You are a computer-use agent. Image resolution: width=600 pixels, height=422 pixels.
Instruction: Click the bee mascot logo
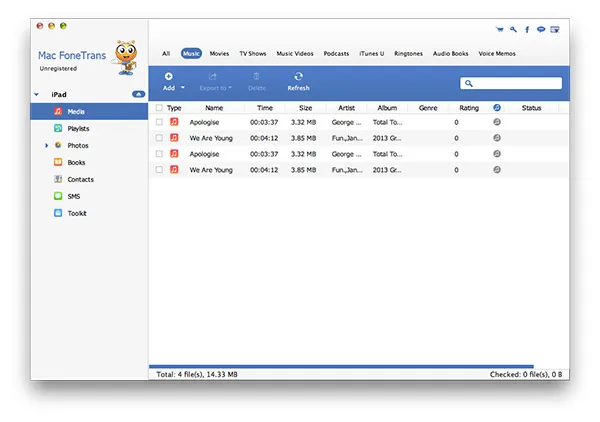pyautogui.click(x=126, y=57)
